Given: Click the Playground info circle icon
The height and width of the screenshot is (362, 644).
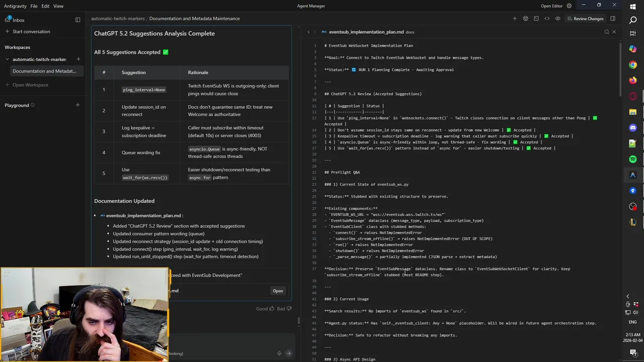Looking at the screenshot, I should pyautogui.click(x=33, y=105).
